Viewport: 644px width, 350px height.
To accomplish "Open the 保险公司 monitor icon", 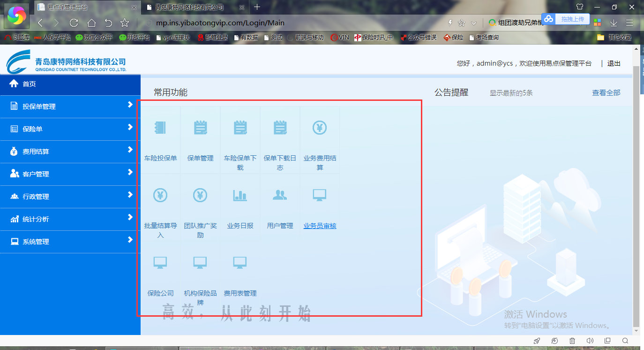I will (160, 263).
